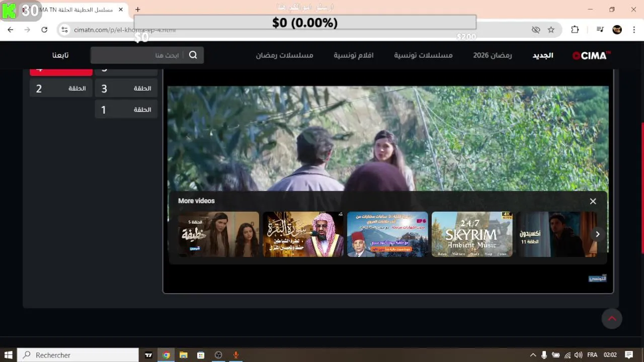This screenshot has width=644, height=362.
Task: Show next videos with the right arrow
Action: (597, 234)
